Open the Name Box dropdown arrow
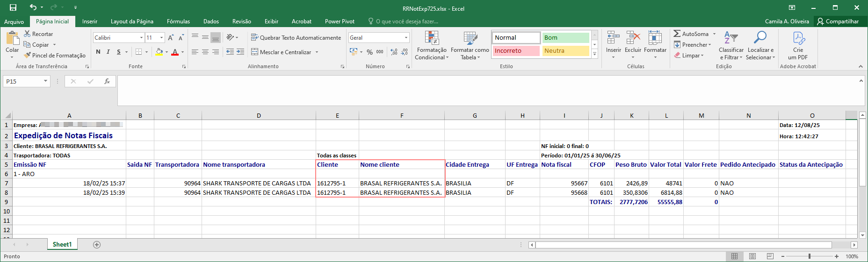Viewport: 868px width, 262px height. click(45, 81)
